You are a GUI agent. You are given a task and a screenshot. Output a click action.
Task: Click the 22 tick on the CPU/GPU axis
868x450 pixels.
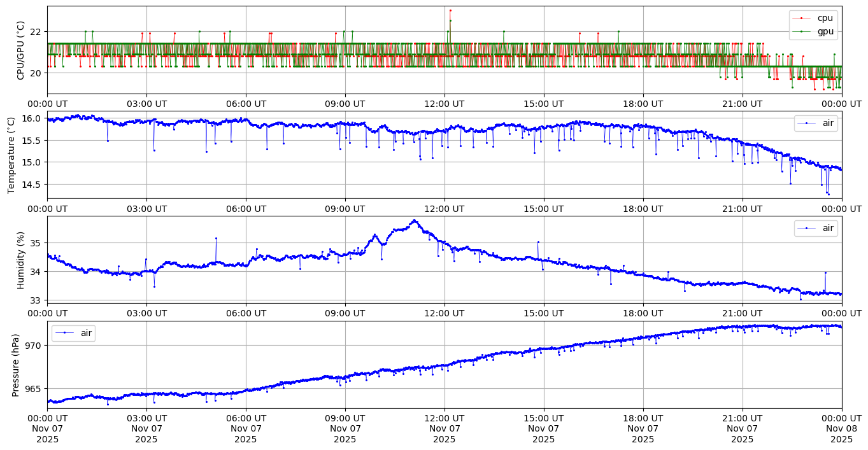35,32
